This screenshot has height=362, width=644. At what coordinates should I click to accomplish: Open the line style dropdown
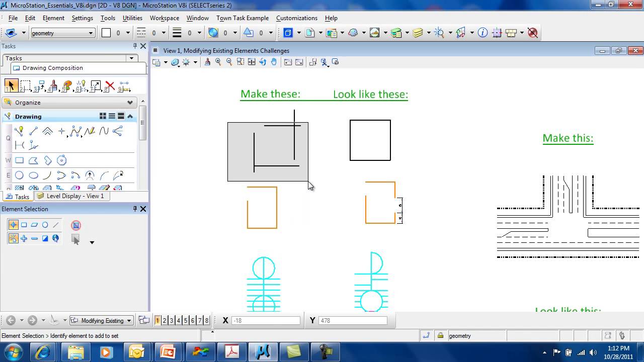[164, 33]
